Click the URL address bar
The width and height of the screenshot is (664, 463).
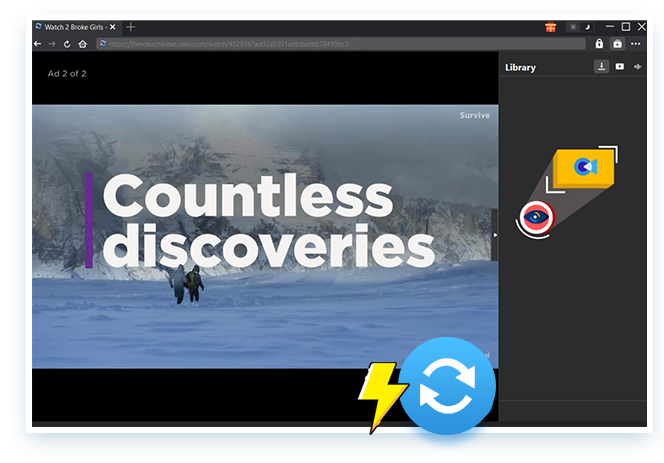[341, 44]
